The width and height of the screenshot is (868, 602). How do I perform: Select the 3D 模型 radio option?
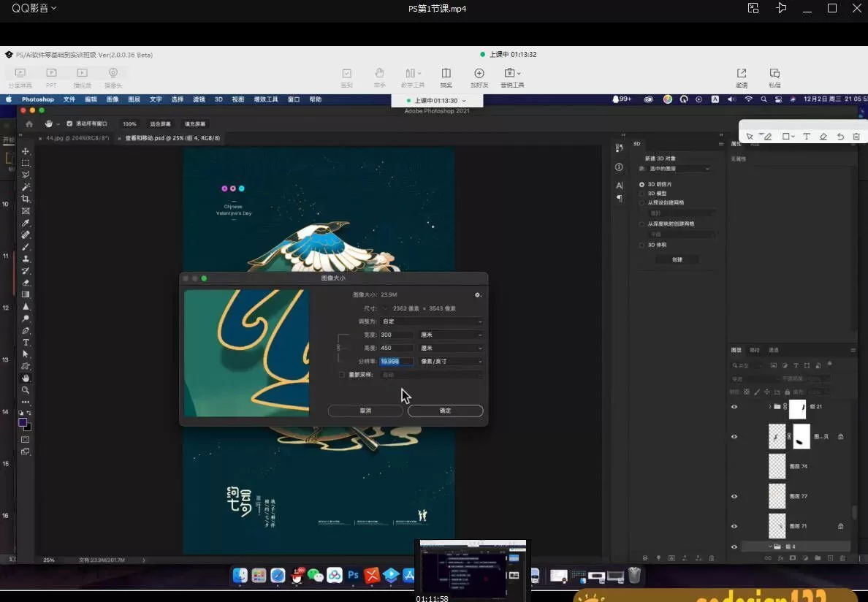pos(642,194)
